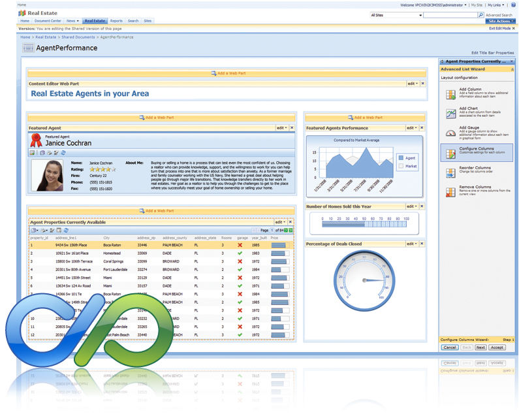Go to last page green arrow in grid pager

click(x=291, y=230)
